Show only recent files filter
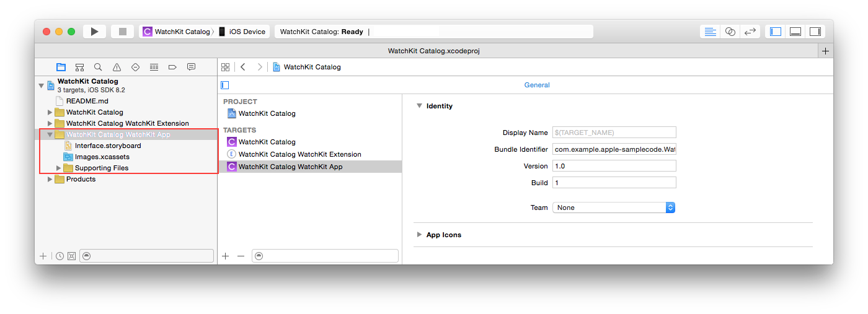The height and width of the screenshot is (314, 868). 60,256
